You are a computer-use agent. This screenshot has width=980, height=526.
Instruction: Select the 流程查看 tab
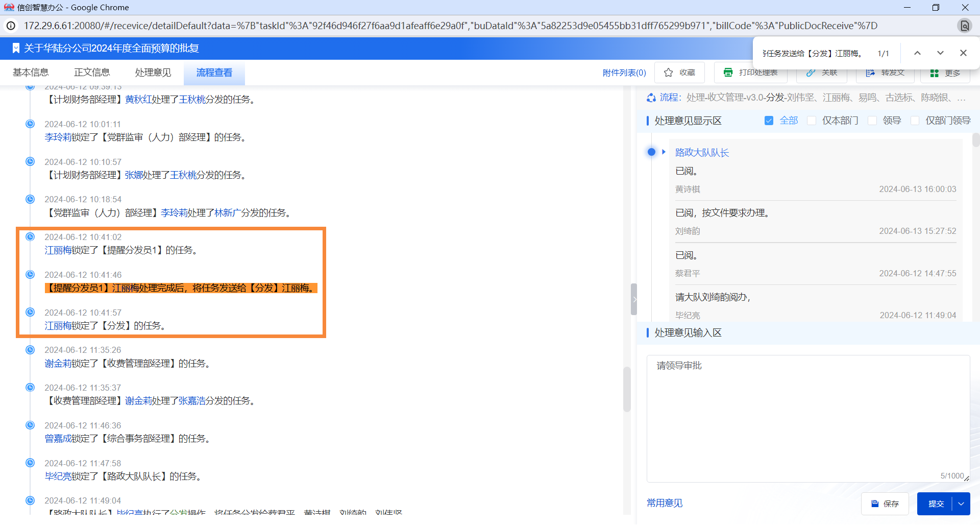pyautogui.click(x=214, y=73)
